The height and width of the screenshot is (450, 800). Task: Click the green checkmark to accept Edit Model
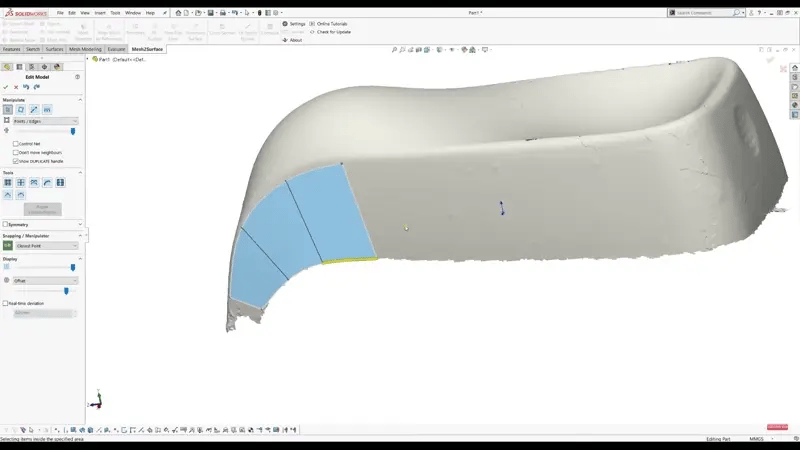(6, 87)
